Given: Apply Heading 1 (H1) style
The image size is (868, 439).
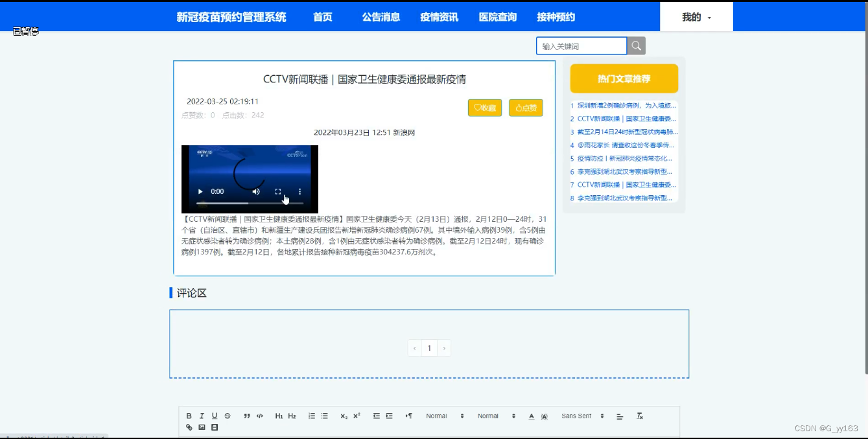Looking at the screenshot, I should (279, 416).
